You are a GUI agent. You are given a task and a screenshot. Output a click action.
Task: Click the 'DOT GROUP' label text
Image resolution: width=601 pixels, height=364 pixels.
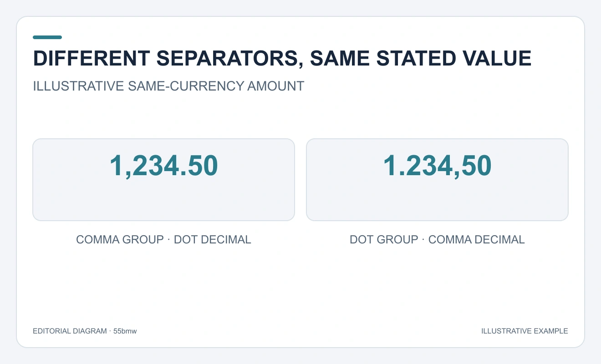[x=384, y=239]
